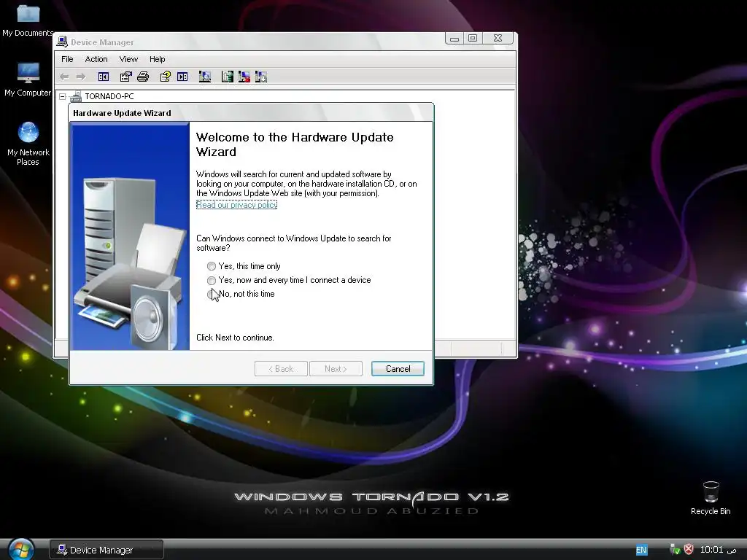The width and height of the screenshot is (747, 560).
Task: Toggle the show/hide action pane toolbar icon
Action: click(x=182, y=77)
